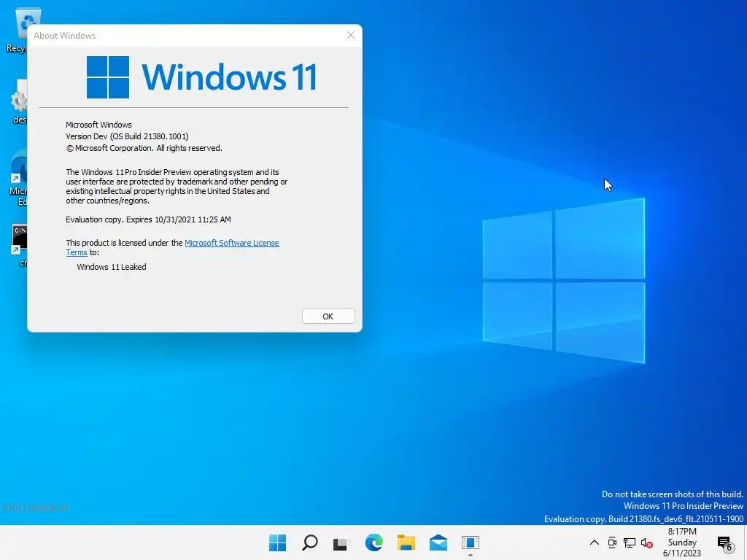Click the '© Microsoft Corporation. All rights reserved.' line

tap(144, 148)
